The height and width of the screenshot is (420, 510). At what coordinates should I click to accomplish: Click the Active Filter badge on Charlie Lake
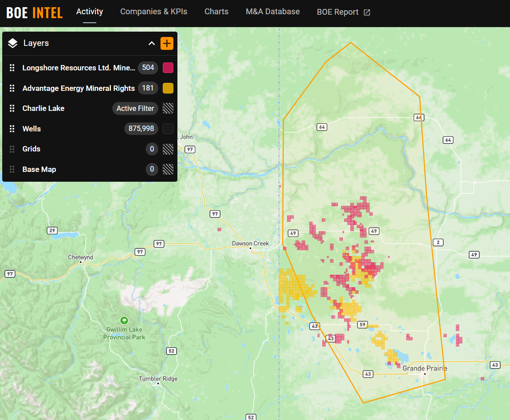coord(136,108)
